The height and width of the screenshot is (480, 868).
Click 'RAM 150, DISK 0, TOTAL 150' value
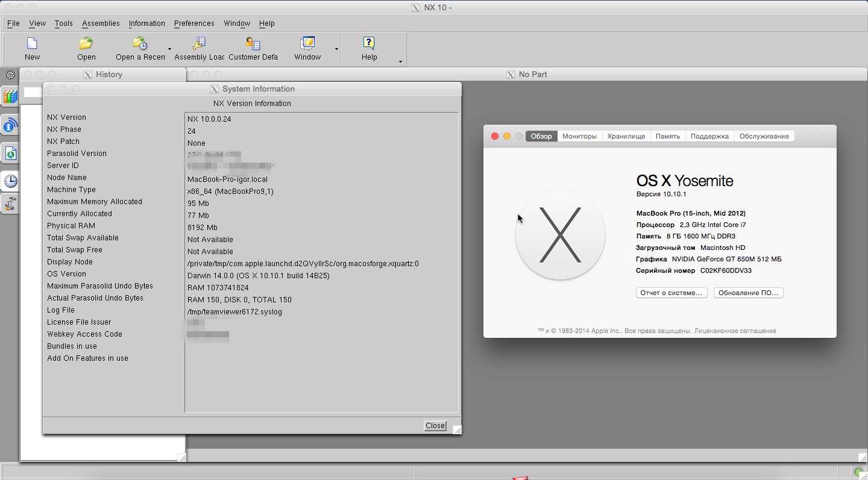pyautogui.click(x=239, y=300)
